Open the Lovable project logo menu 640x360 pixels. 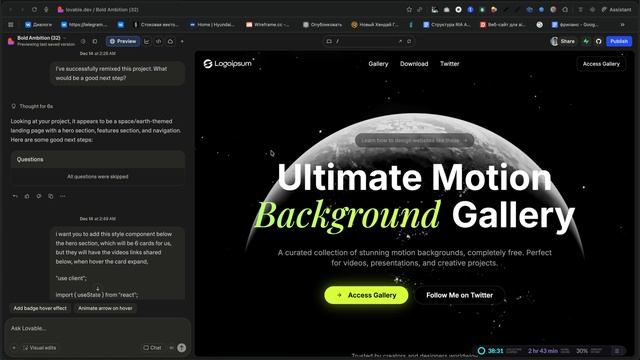point(11,41)
